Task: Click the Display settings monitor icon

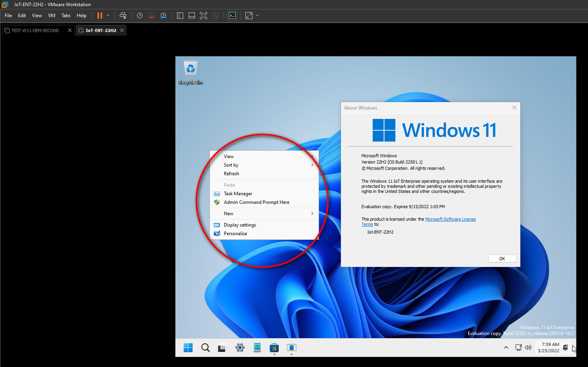Action: coord(217,225)
